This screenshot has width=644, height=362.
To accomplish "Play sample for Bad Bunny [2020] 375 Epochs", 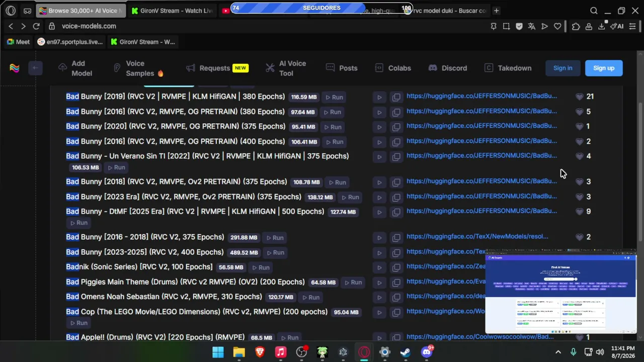I will tap(379, 127).
